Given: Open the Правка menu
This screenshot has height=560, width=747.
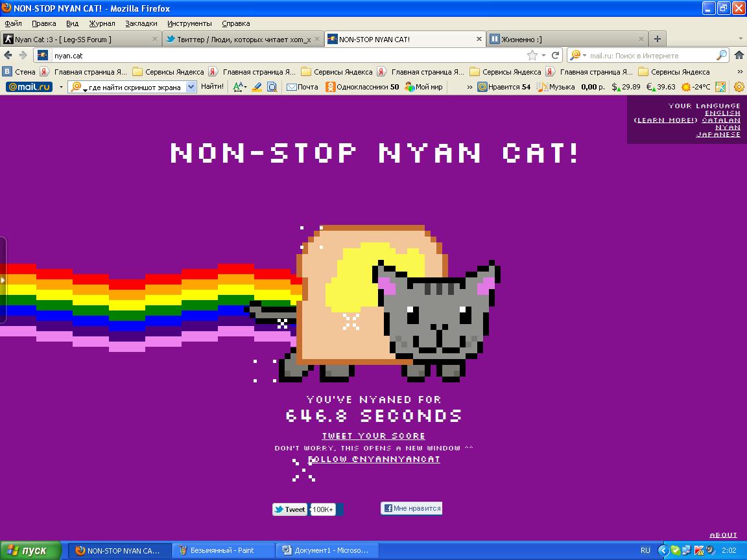Looking at the screenshot, I should pyautogui.click(x=44, y=23).
